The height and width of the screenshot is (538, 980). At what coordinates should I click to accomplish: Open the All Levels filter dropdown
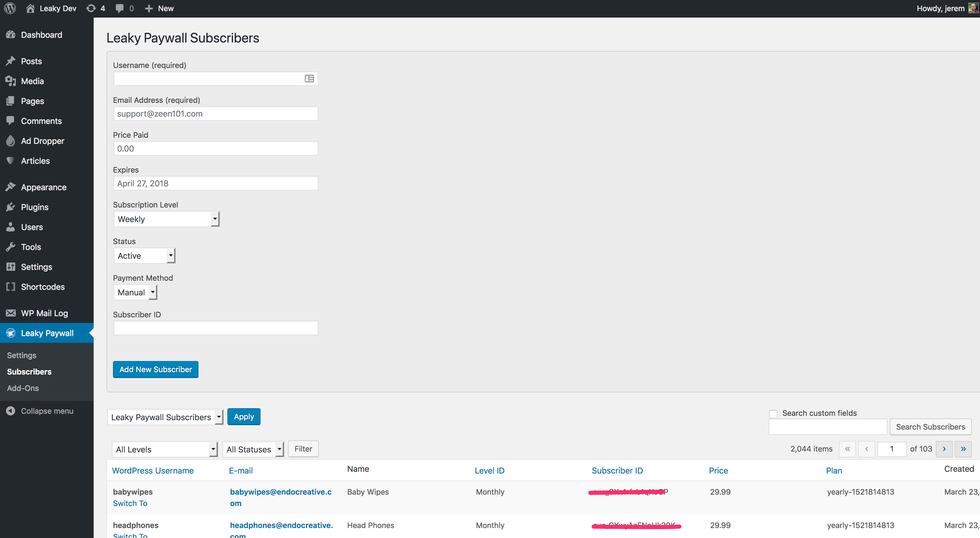164,449
